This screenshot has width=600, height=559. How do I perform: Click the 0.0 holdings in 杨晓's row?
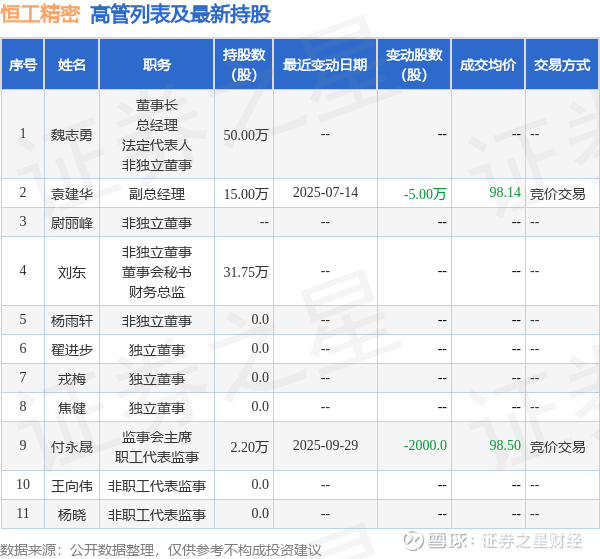260,513
